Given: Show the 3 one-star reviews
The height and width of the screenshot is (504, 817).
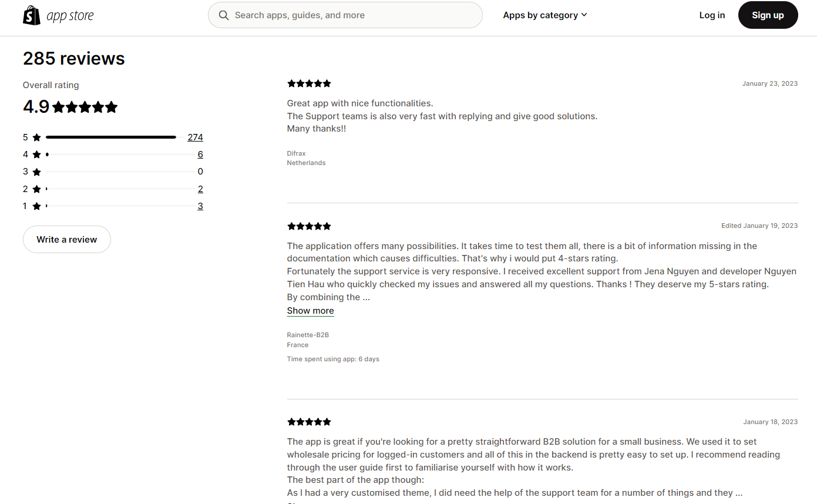Looking at the screenshot, I should [x=200, y=206].
